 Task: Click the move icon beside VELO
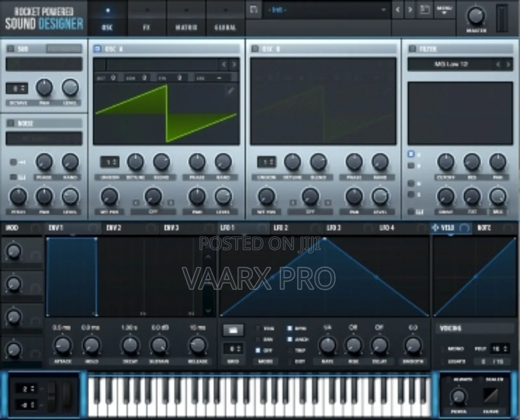pyautogui.click(x=435, y=228)
